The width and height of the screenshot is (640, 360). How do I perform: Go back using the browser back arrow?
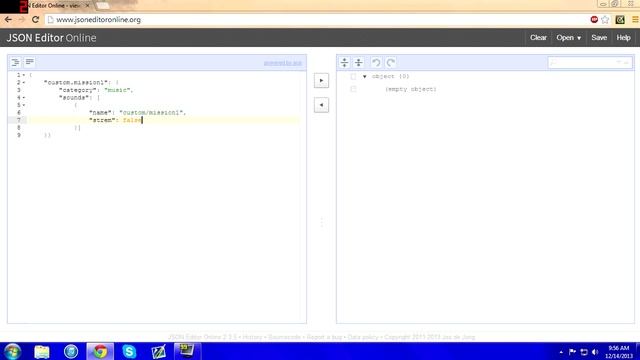coord(8,20)
